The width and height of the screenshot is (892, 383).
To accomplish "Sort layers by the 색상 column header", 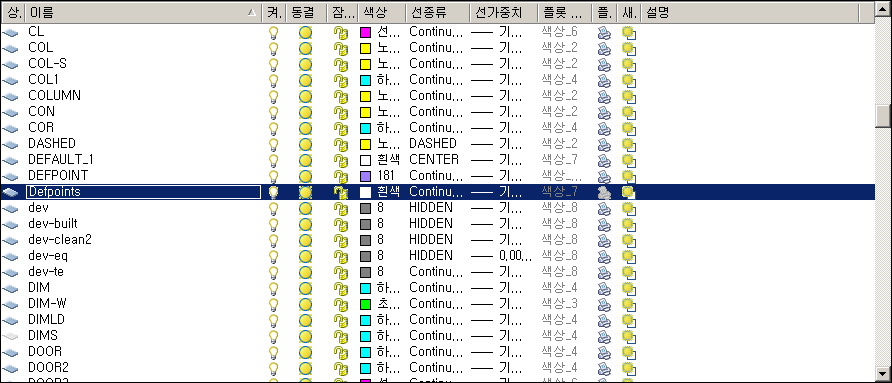I will pyautogui.click(x=381, y=13).
